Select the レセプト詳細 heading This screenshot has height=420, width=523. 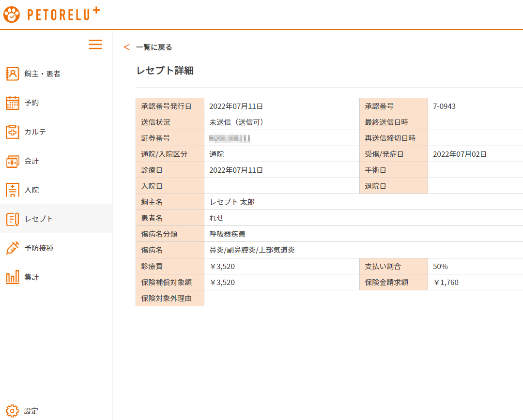click(x=165, y=71)
